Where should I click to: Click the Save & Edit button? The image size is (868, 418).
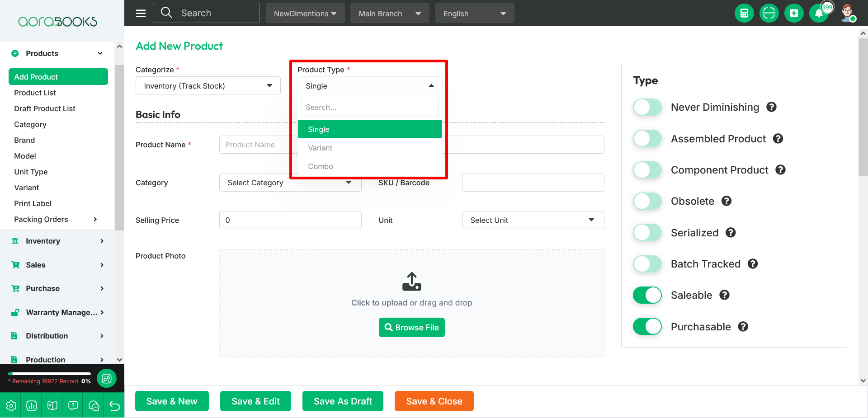tap(255, 401)
